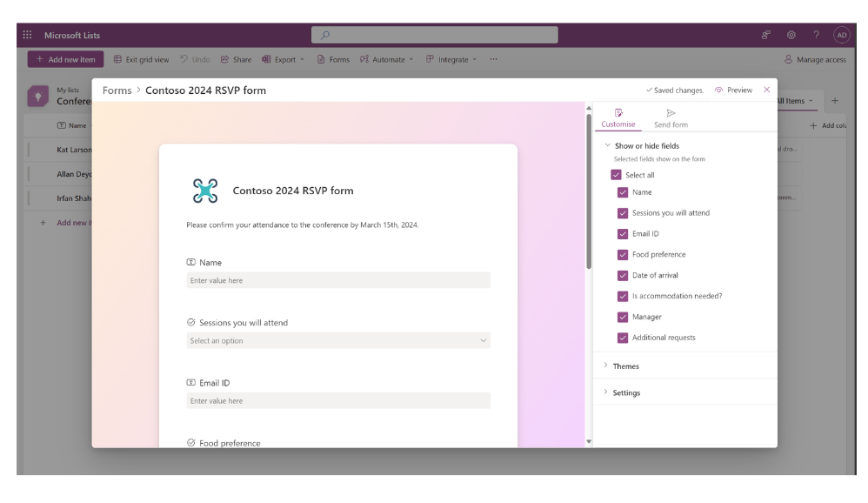Screen dimensions: 868x503
Task: Click the Email ID input field
Action: click(338, 400)
